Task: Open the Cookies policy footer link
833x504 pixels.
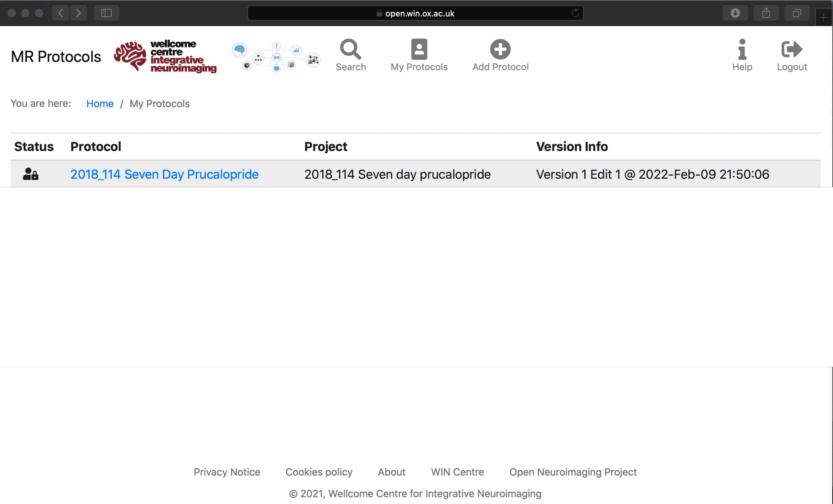Action: point(319,472)
